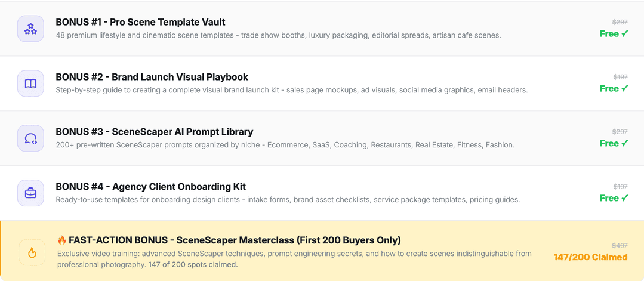Click the briefcase icon for Bonus #4
The width and height of the screenshot is (644, 281).
click(30, 193)
